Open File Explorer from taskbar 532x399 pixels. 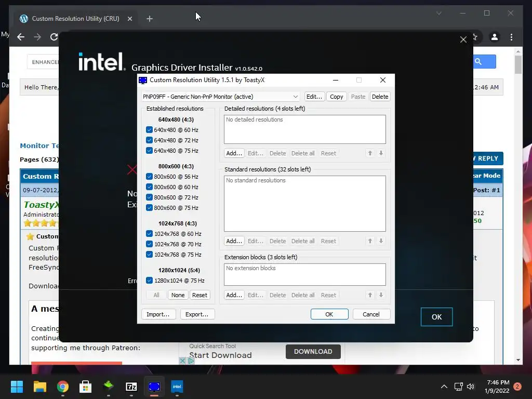(39, 387)
